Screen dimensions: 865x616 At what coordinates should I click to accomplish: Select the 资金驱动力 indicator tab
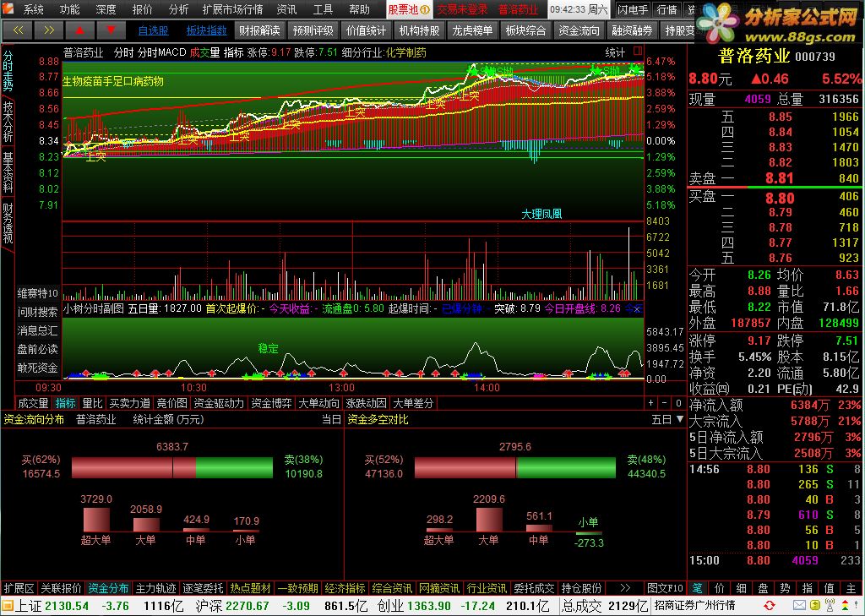tap(219, 404)
